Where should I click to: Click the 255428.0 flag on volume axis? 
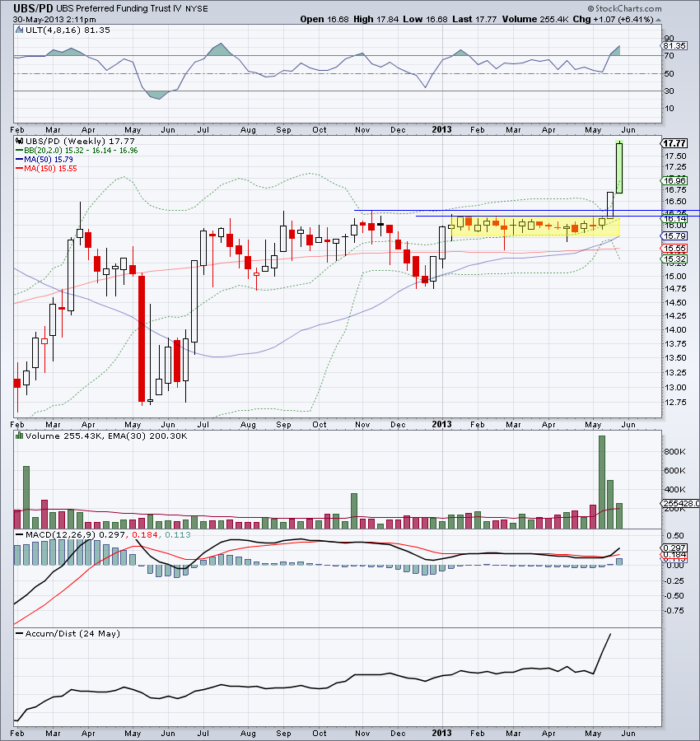coord(680,503)
